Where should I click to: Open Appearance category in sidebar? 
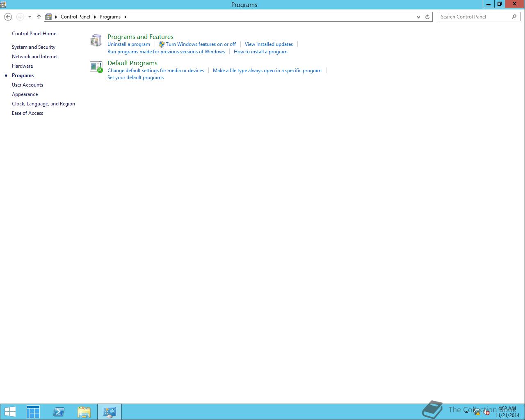pos(25,94)
